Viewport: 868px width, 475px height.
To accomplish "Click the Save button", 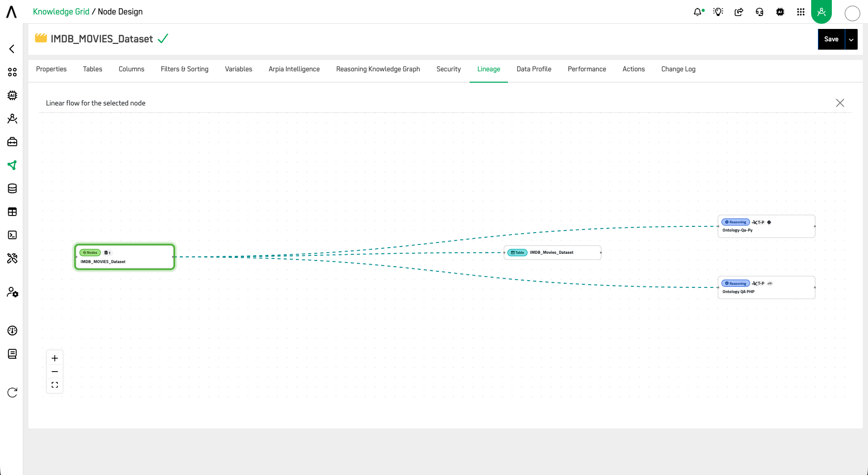I will [831, 39].
